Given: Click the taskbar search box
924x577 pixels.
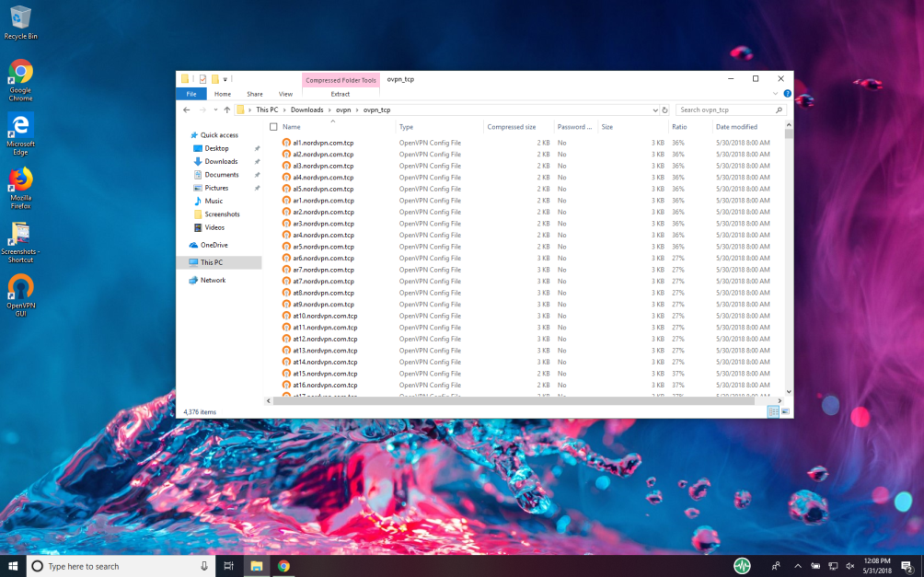Looking at the screenshot, I should pos(121,566).
